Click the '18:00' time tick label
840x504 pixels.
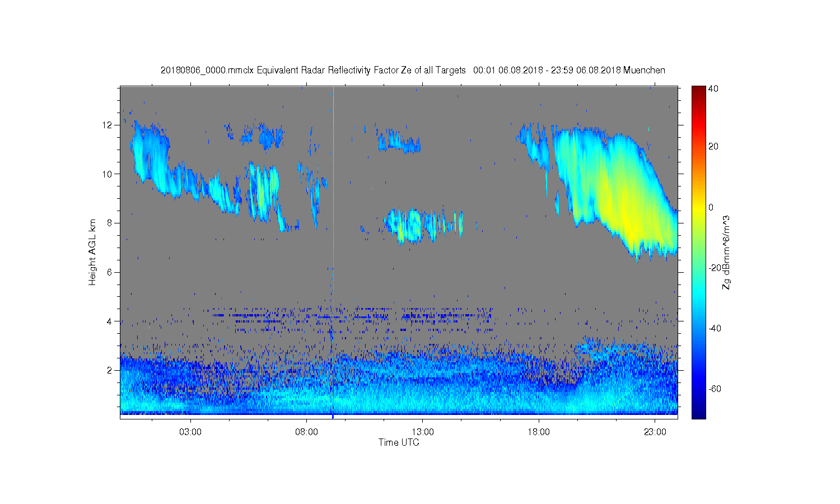(x=539, y=432)
